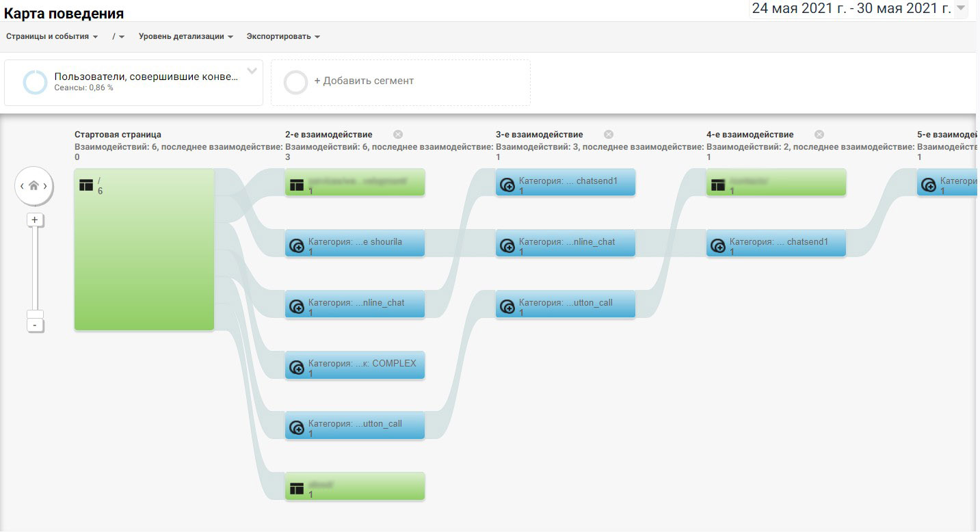The width and height of the screenshot is (980, 532).
Task: Click the zoom in plus button
Action: point(34,220)
